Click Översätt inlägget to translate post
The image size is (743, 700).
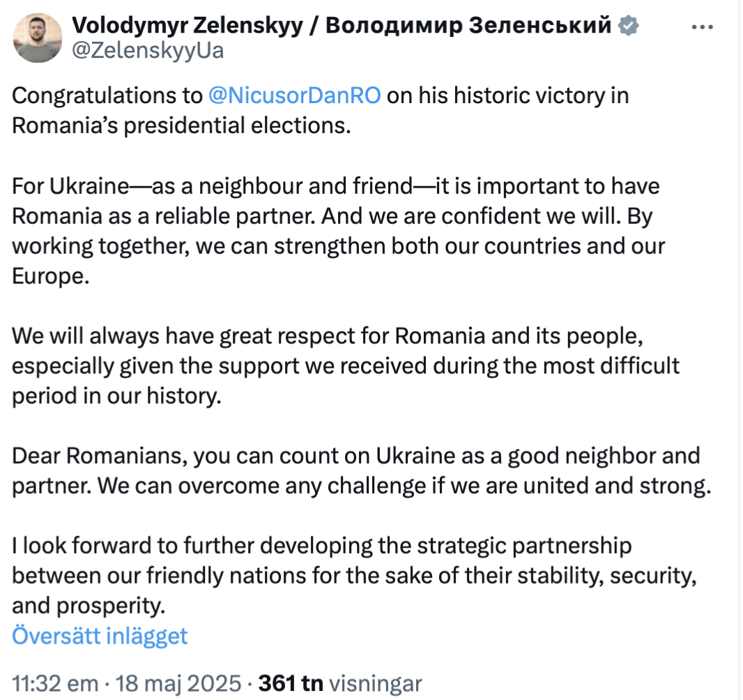click(x=100, y=636)
